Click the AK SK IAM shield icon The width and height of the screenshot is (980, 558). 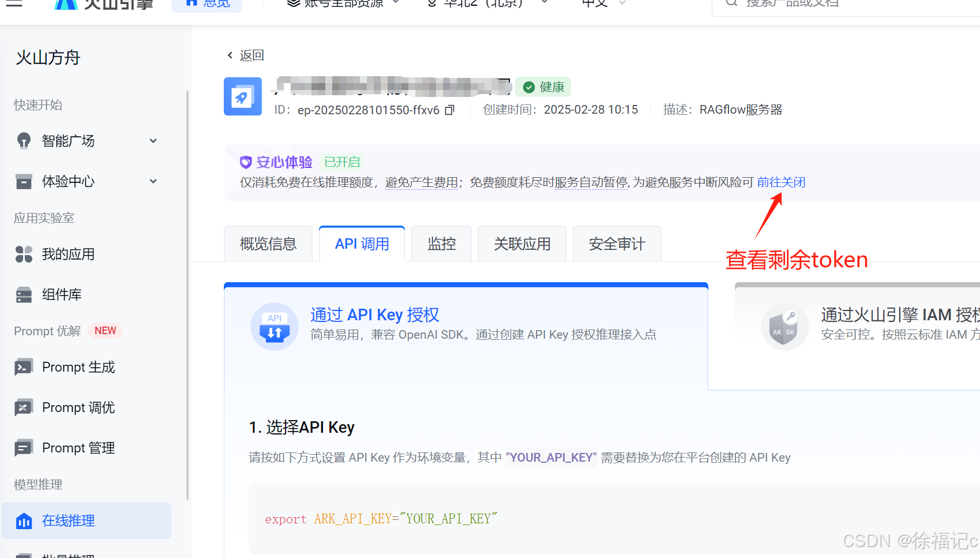pyautogui.click(x=784, y=327)
